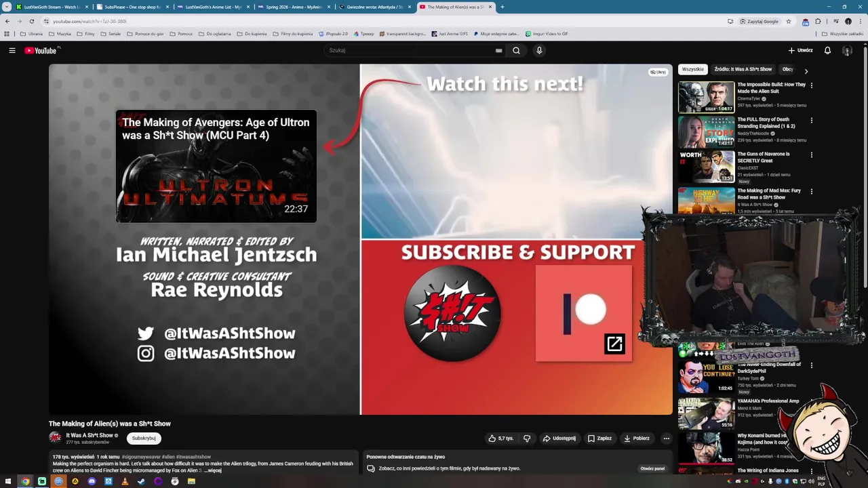Open options for Guns of Navarone video
This screenshot has width=868, height=488.
coord(811,155)
